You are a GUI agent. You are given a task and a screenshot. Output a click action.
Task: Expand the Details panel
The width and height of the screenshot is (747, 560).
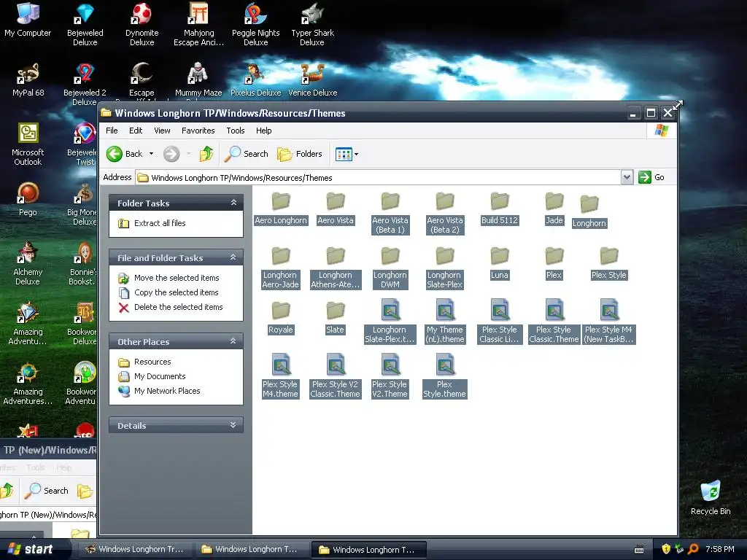[x=233, y=425]
